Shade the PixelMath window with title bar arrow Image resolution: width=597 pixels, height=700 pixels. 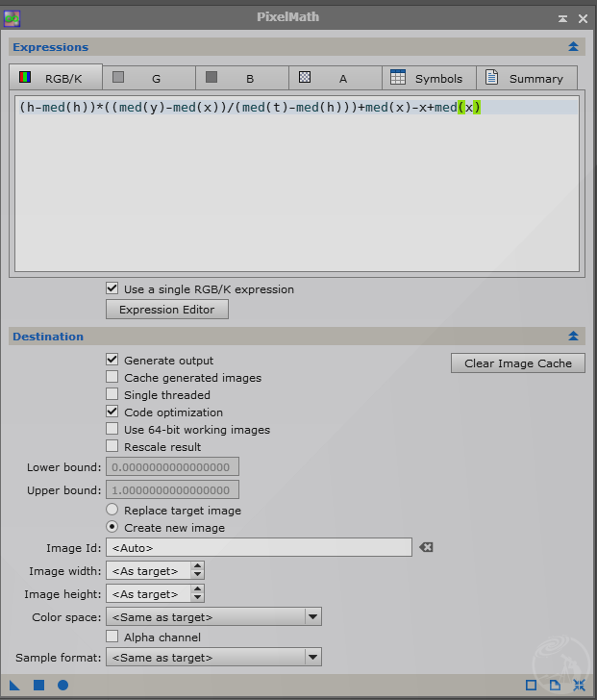click(x=562, y=18)
